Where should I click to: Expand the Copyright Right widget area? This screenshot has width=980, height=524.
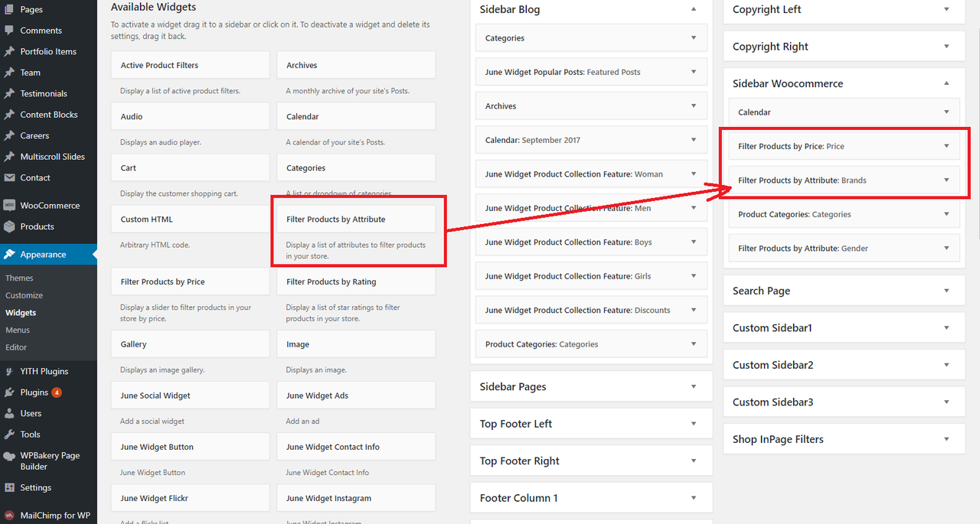(x=946, y=47)
